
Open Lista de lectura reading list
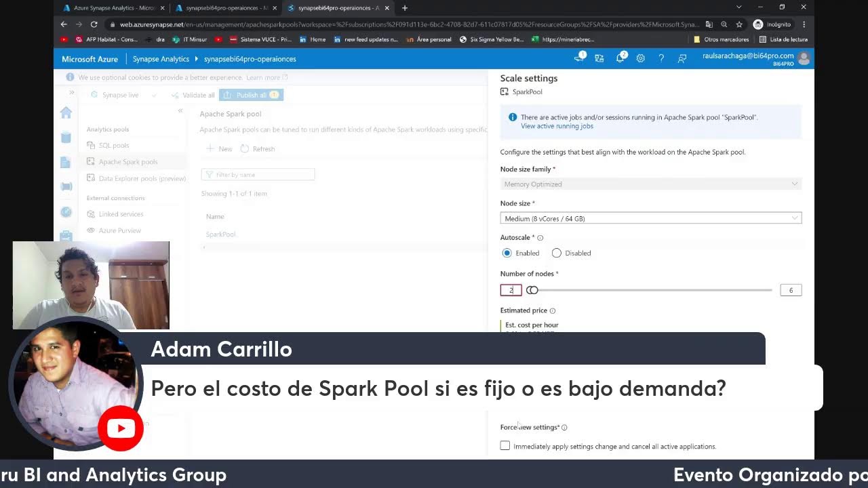coord(783,39)
